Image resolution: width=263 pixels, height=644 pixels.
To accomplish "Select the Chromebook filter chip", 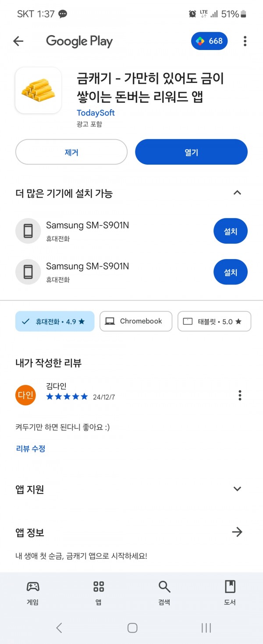I will 136,321.
